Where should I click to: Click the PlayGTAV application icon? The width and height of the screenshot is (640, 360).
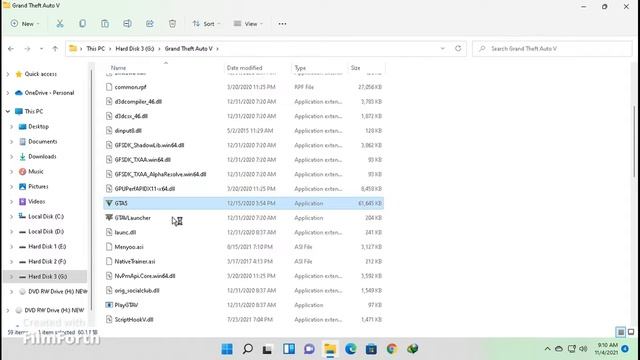pyautogui.click(x=109, y=305)
